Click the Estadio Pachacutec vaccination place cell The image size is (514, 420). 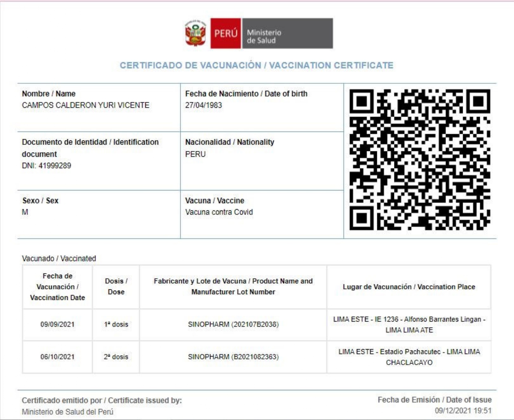(409, 357)
